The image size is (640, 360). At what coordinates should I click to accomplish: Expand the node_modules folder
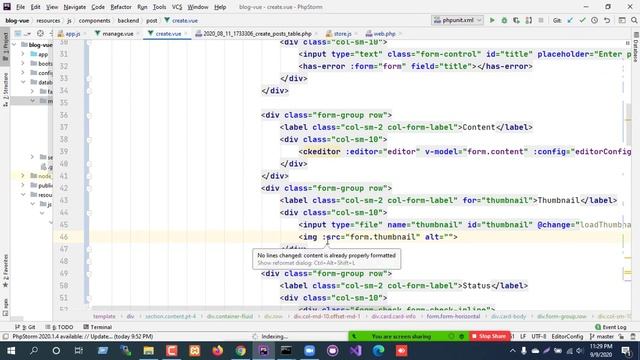[x=23, y=176]
